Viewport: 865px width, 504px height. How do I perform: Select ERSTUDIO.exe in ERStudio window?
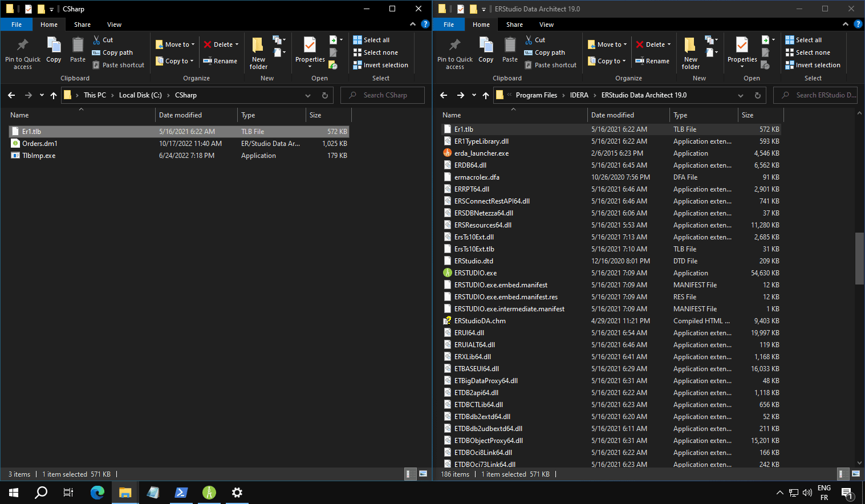(x=611, y=273)
